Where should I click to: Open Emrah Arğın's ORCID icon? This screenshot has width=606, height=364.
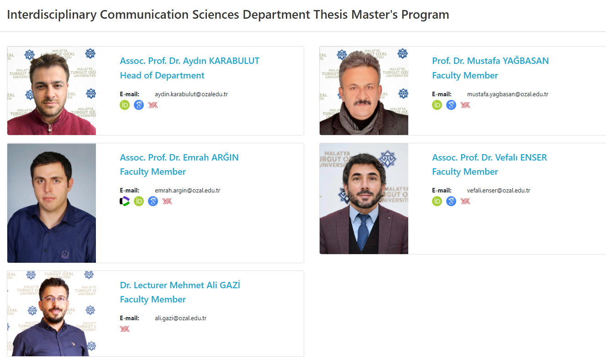(x=139, y=201)
